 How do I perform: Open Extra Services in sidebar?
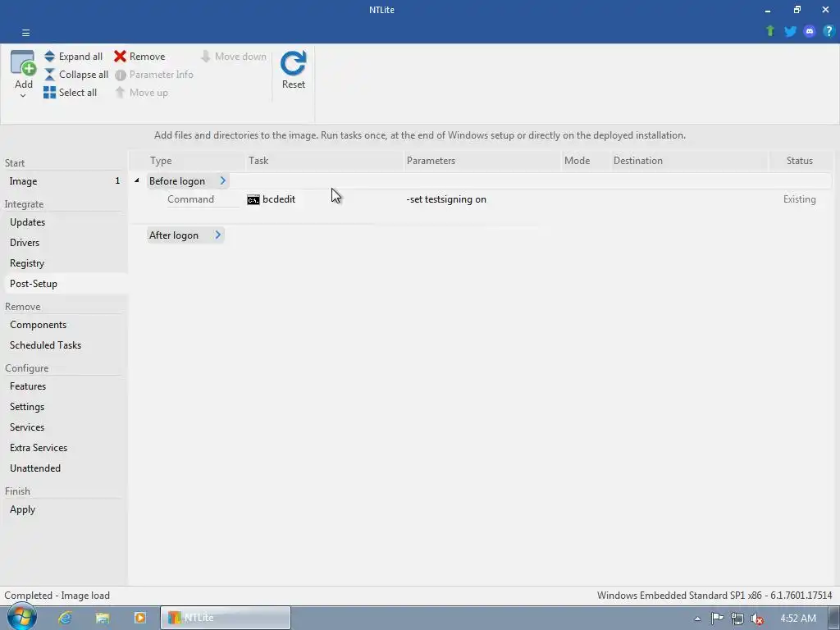pyautogui.click(x=64, y=448)
